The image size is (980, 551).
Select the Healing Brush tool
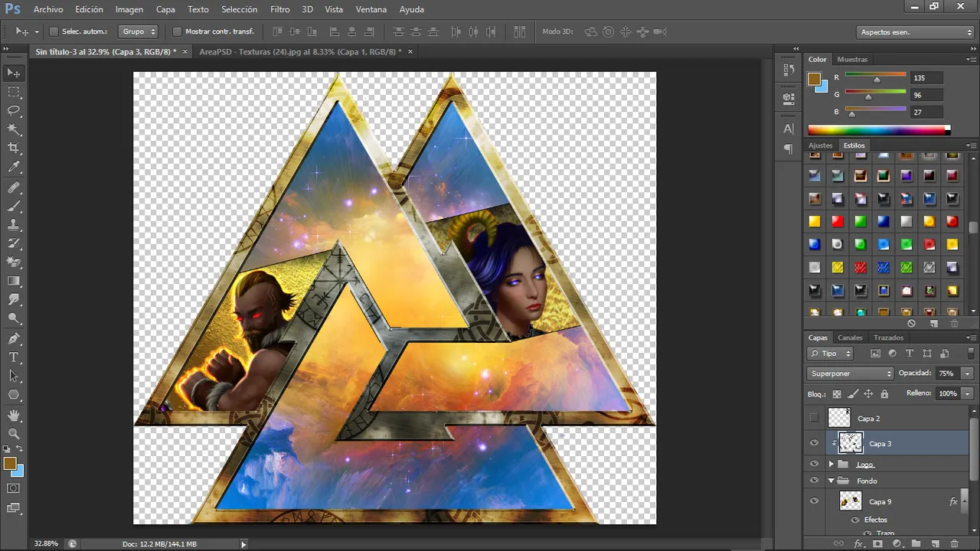click(14, 187)
